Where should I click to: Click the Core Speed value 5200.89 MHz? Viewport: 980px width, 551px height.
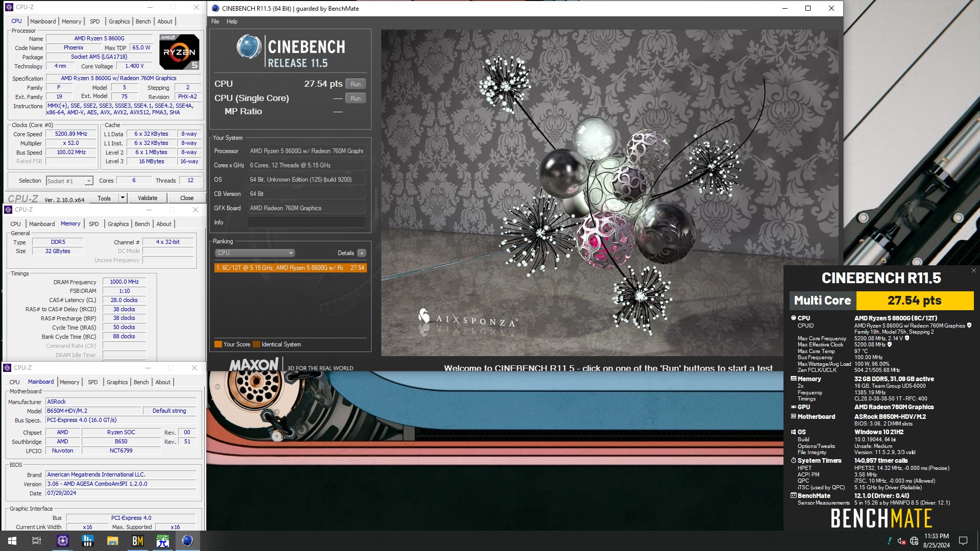[71, 134]
